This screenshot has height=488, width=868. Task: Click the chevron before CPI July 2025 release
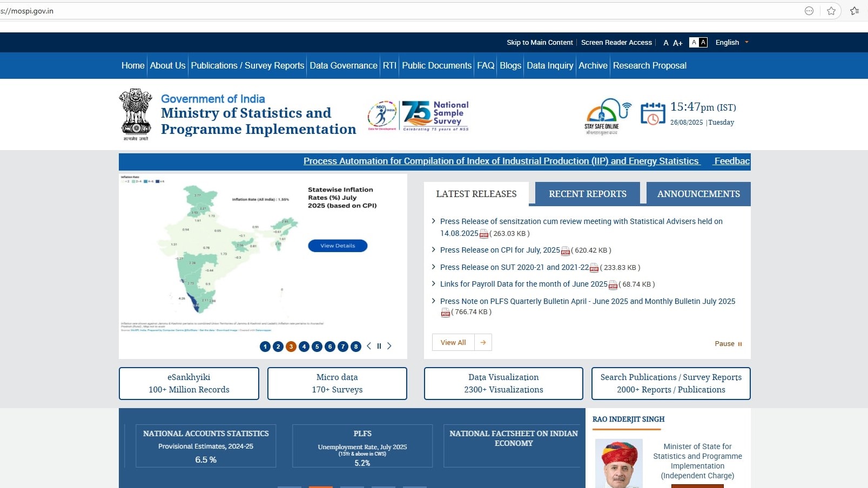coord(433,249)
